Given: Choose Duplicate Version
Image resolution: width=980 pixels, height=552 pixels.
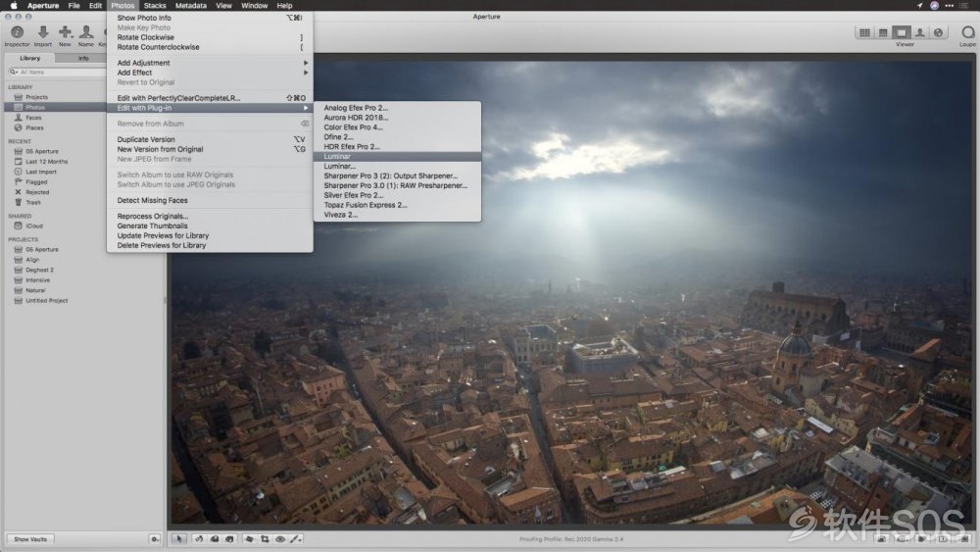Looking at the screenshot, I should (x=210, y=139).
